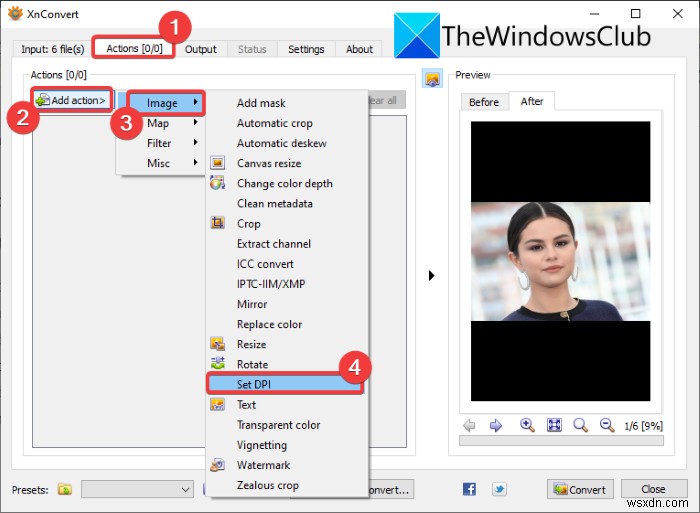
Task: Switch to the About tab
Action: 359,49
